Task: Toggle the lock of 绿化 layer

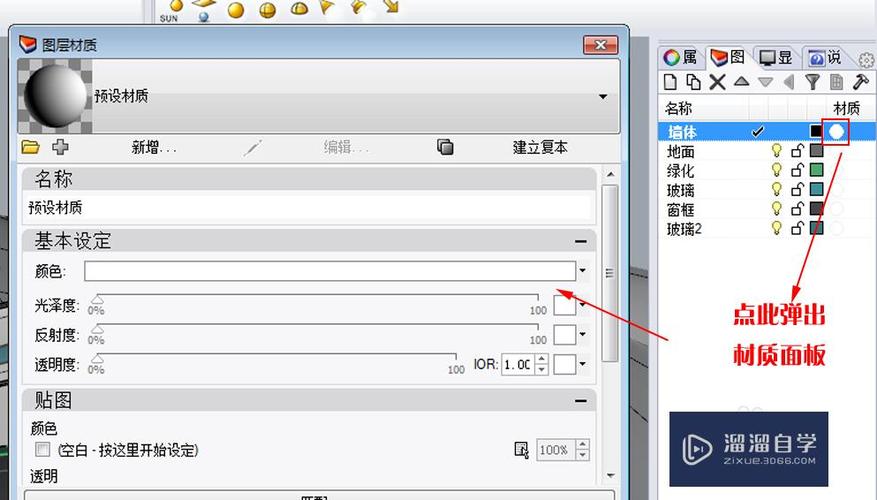Action: [x=797, y=170]
